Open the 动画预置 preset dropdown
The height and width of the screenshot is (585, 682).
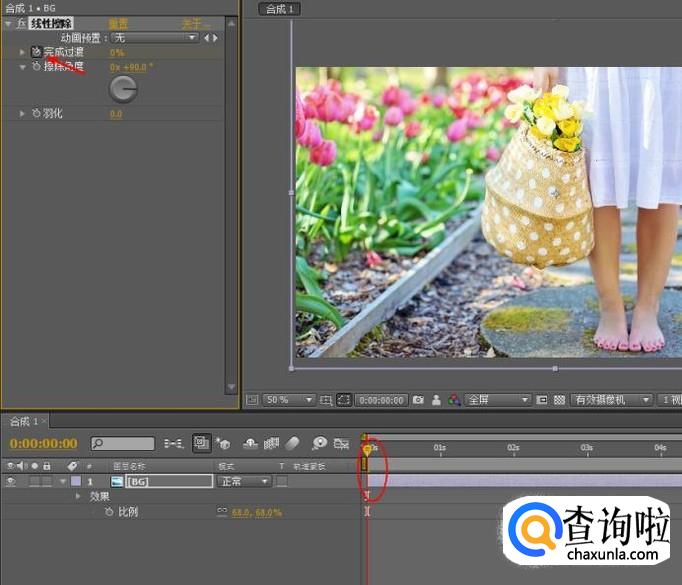point(155,38)
